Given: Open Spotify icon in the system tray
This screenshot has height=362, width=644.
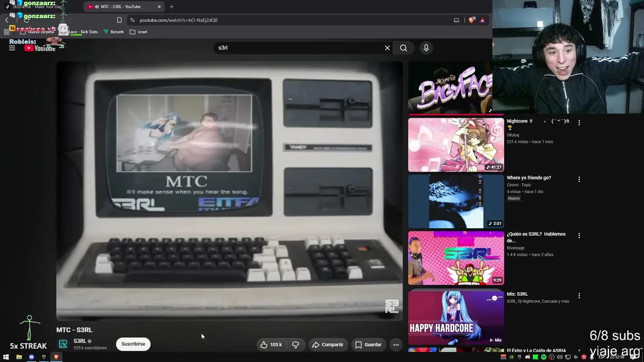Looking at the screenshot, I should click(x=543, y=357).
